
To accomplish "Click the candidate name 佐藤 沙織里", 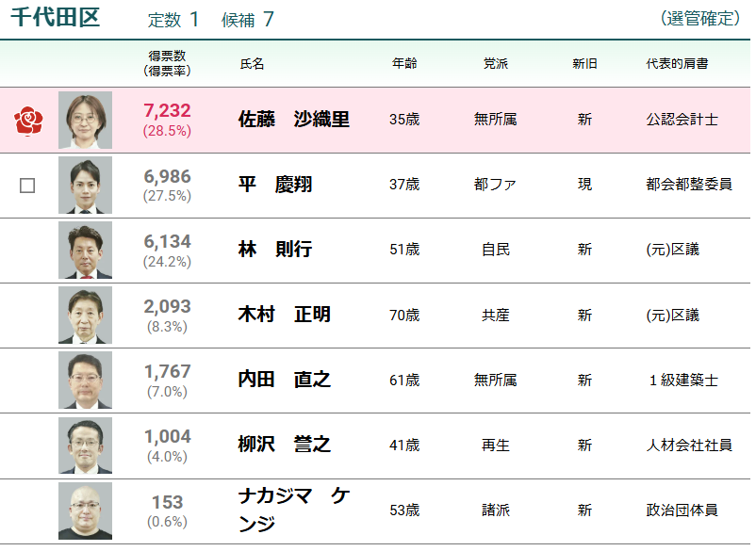I will click(x=293, y=119).
